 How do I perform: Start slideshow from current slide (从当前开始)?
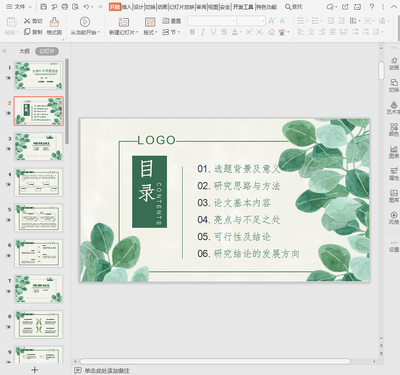85,26
